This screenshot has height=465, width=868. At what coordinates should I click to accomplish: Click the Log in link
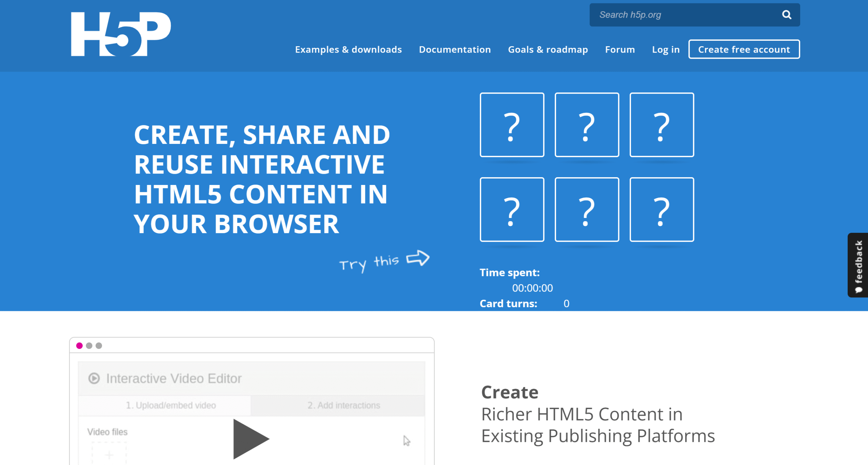pos(666,50)
